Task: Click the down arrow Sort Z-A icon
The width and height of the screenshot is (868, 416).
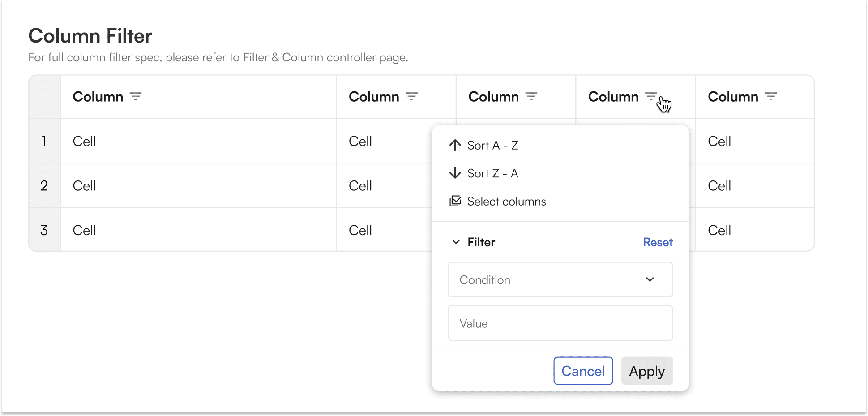Action: [x=455, y=173]
